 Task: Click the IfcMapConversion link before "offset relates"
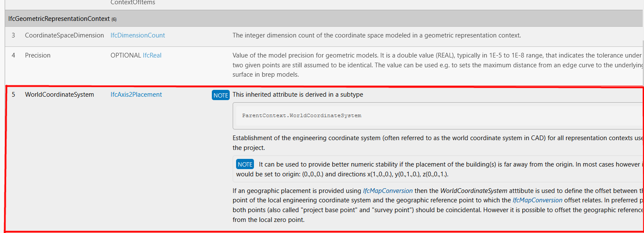click(x=537, y=200)
